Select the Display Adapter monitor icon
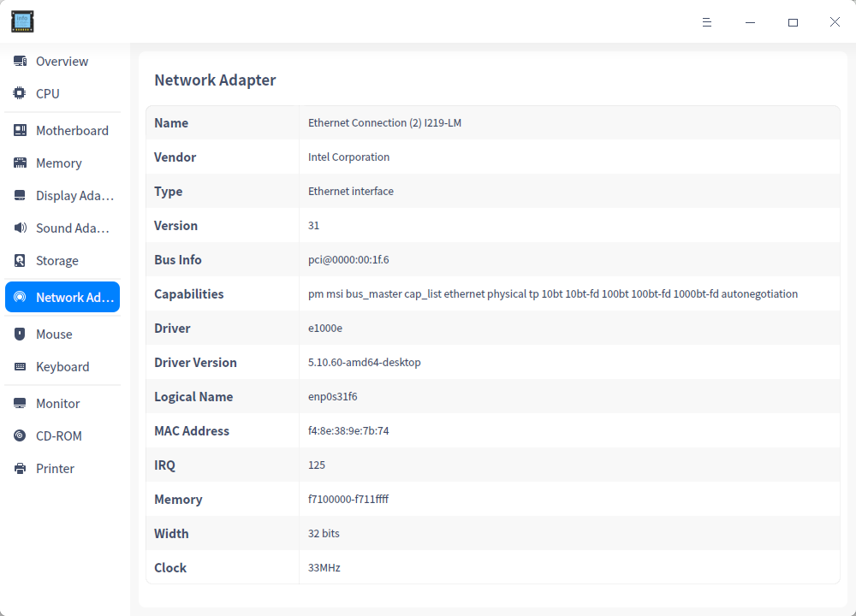 [x=19, y=195]
